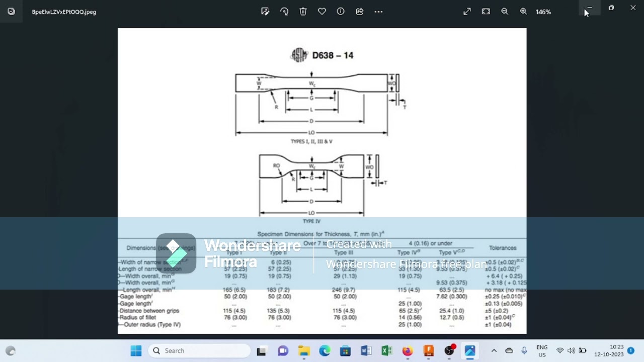Open network, volume and battery quick settings

tap(571, 351)
